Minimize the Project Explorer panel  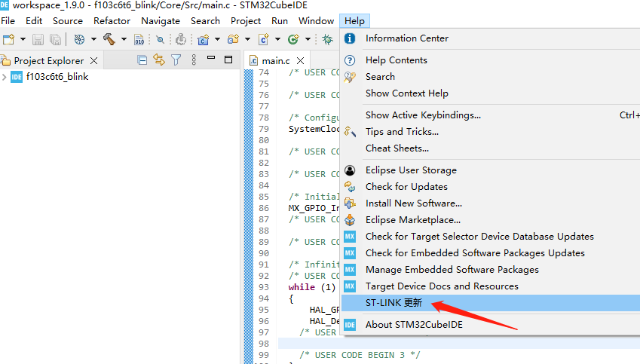tap(211, 58)
